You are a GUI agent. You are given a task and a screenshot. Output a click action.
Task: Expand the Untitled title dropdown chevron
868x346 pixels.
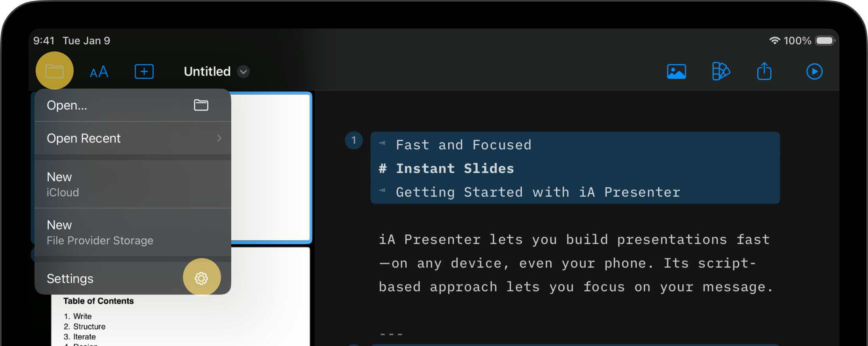click(244, 72)
